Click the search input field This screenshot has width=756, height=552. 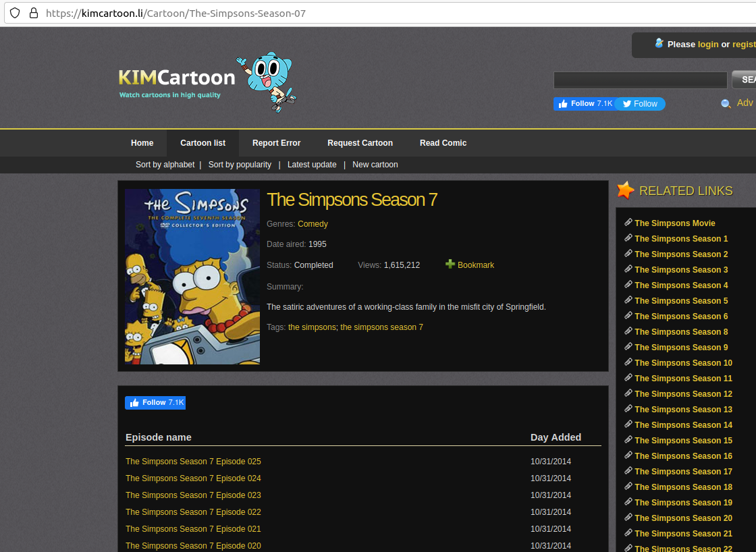[x=641, y=80]
